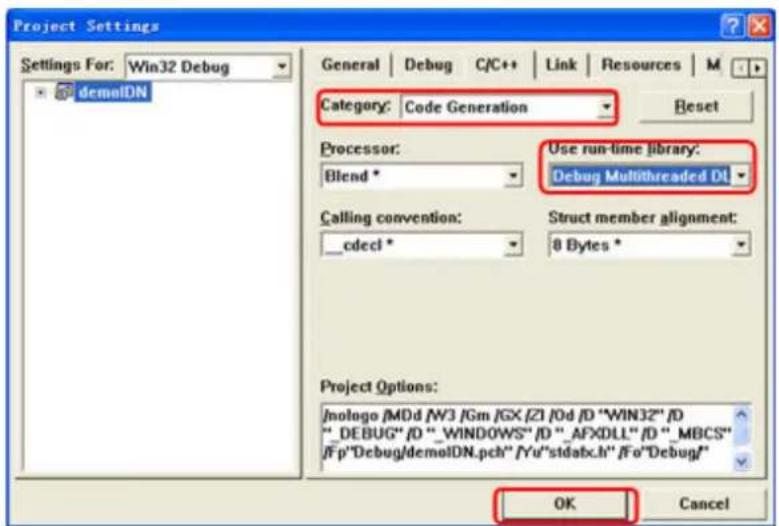
Task: Click the demoIDN project icon in tree
Action: click(64, 91)
